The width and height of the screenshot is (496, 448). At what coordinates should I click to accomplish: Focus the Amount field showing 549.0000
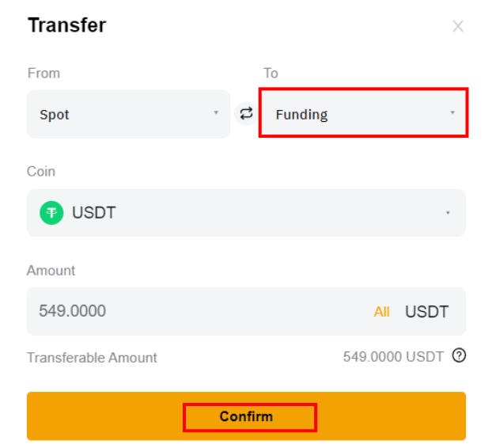[246, 311]
